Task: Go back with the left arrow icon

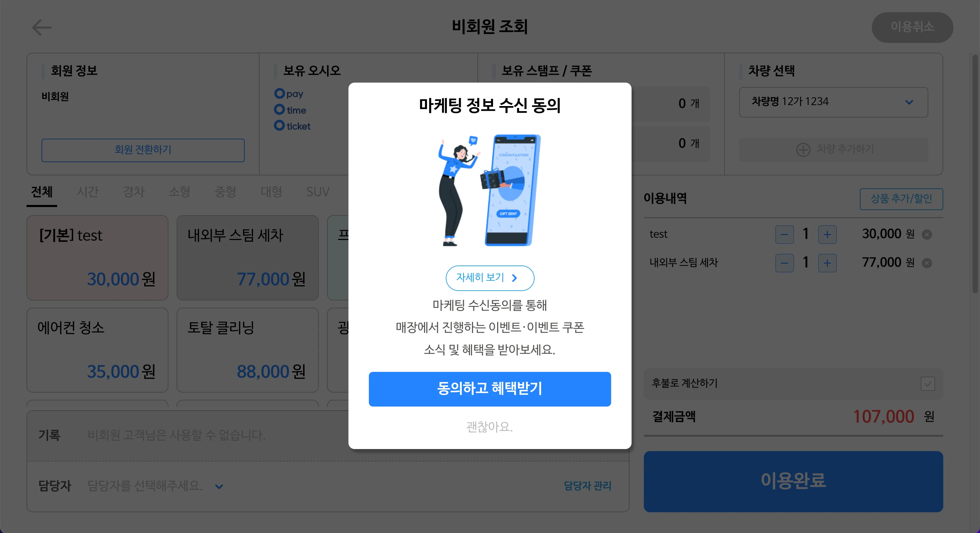Action: coord(42,28)
